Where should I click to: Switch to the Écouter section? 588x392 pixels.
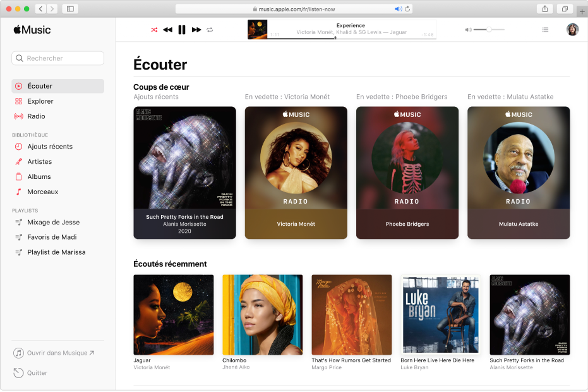tap(39, 85)
